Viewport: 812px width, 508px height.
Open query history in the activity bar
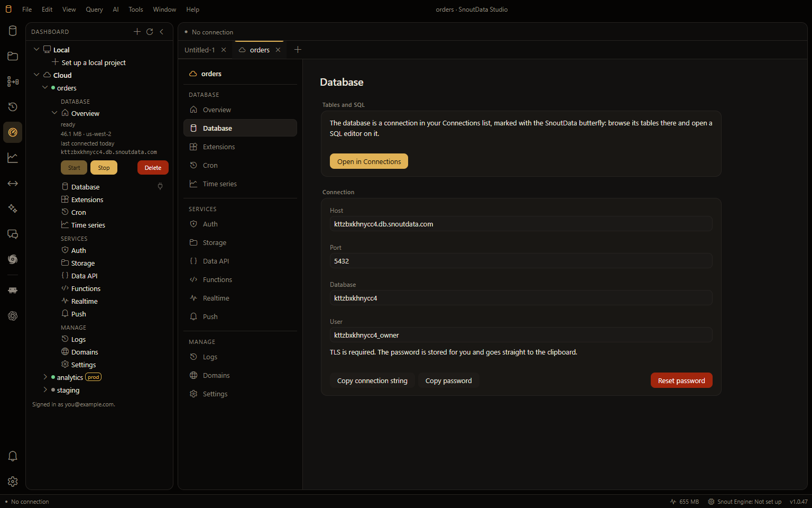(x=13, y=107)
